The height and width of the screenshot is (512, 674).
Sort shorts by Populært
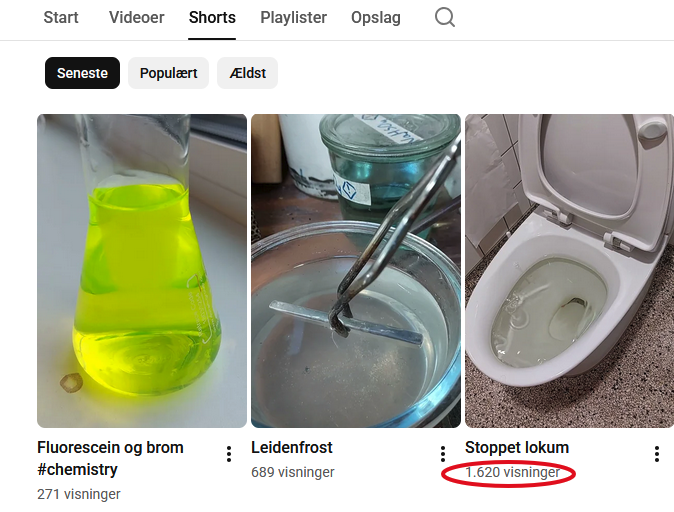point(168,73)
